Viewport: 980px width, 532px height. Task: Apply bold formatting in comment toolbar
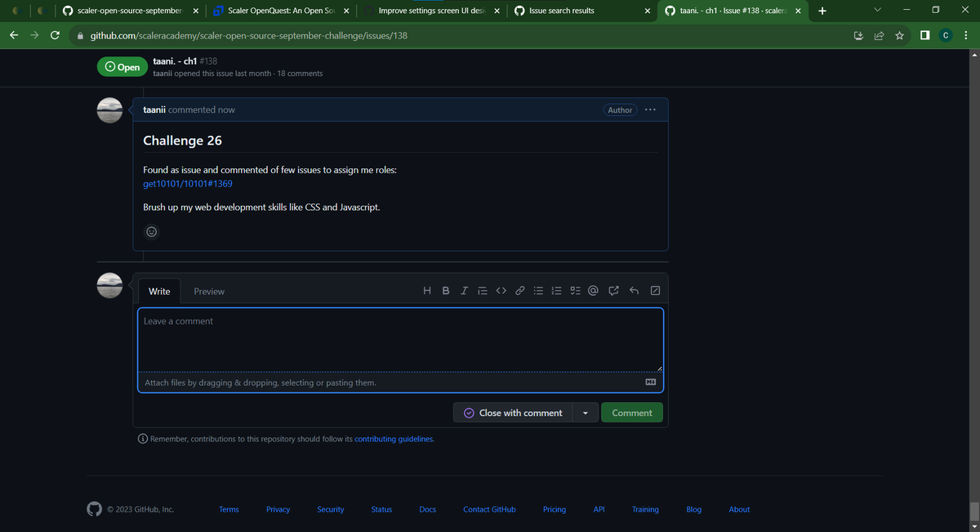446,291
